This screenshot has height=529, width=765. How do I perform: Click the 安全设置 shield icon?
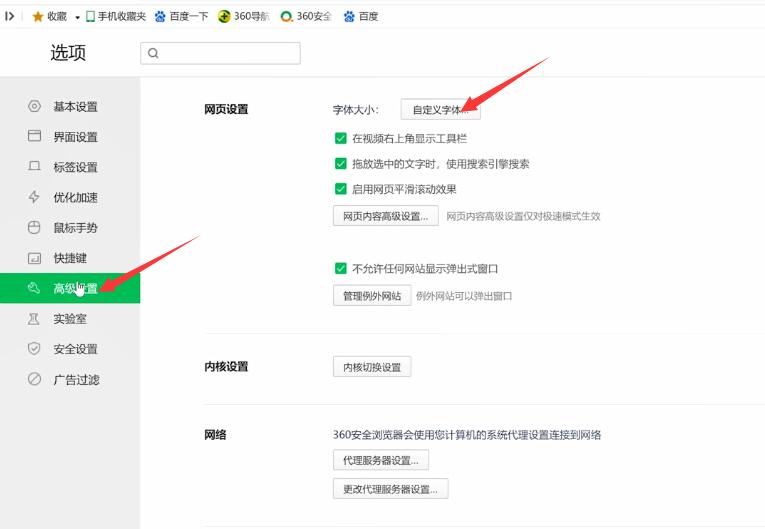click(x=34, y=348)
